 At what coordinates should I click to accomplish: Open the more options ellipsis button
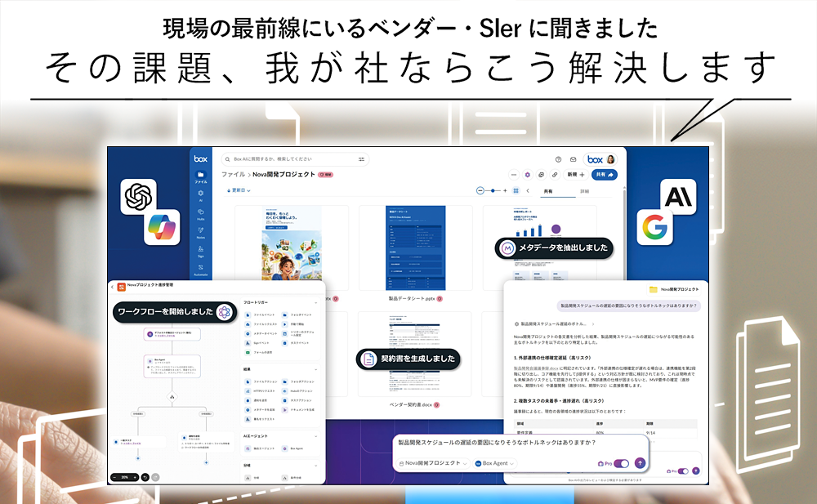tap(514, 175)
